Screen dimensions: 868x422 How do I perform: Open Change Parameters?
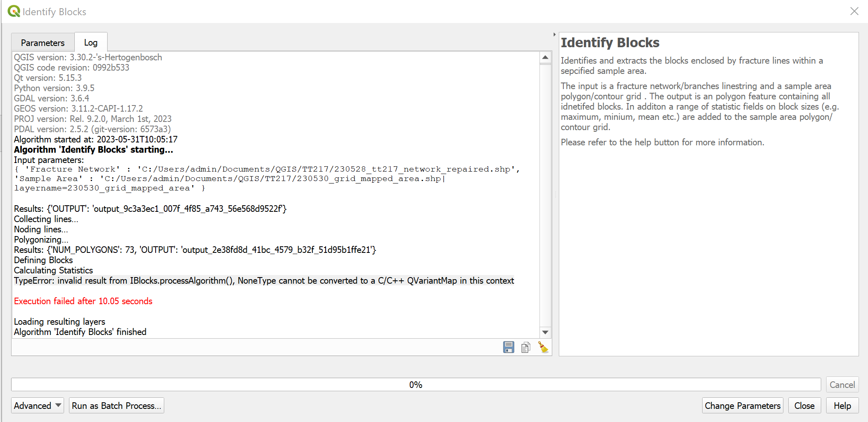[742, 406]
